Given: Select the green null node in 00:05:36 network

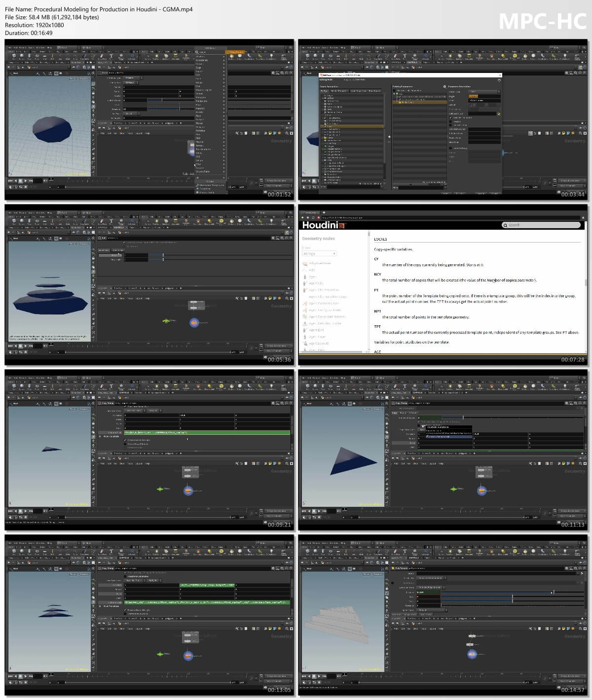Looking at the screenshot, I should click(166, 321).
